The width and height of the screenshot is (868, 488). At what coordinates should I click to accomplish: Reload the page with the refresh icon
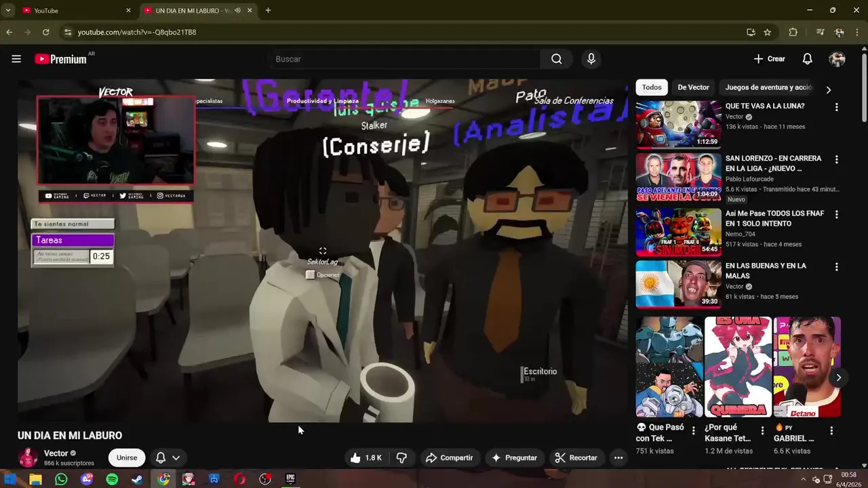click(45, 32)
